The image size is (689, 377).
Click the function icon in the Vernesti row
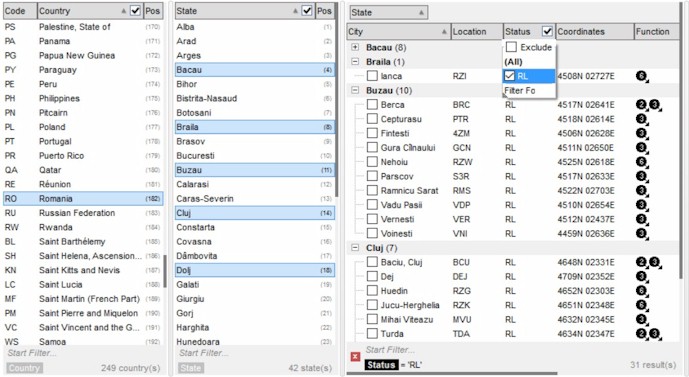point(641,219)
